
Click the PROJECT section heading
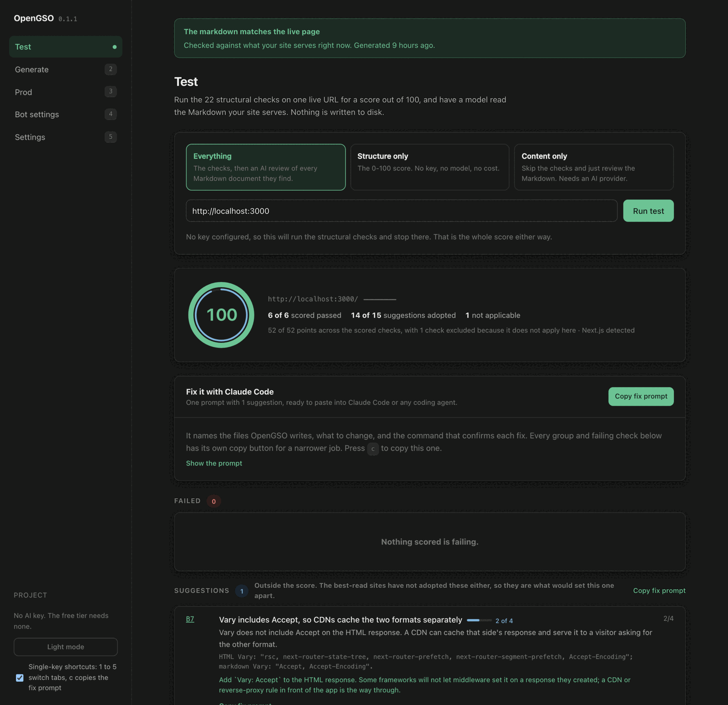(30, 595)
